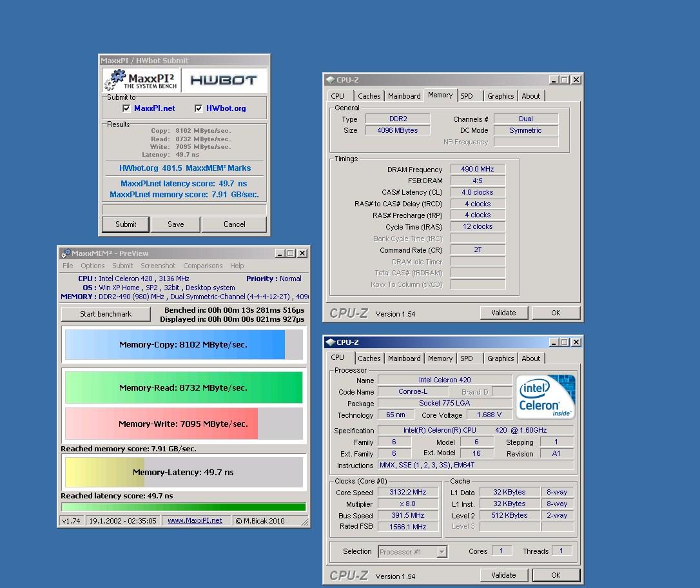Screen dimensions: 700x588
Task: Click the Core Voltage 1.688 V value
Action: click(x=489, y=415)
